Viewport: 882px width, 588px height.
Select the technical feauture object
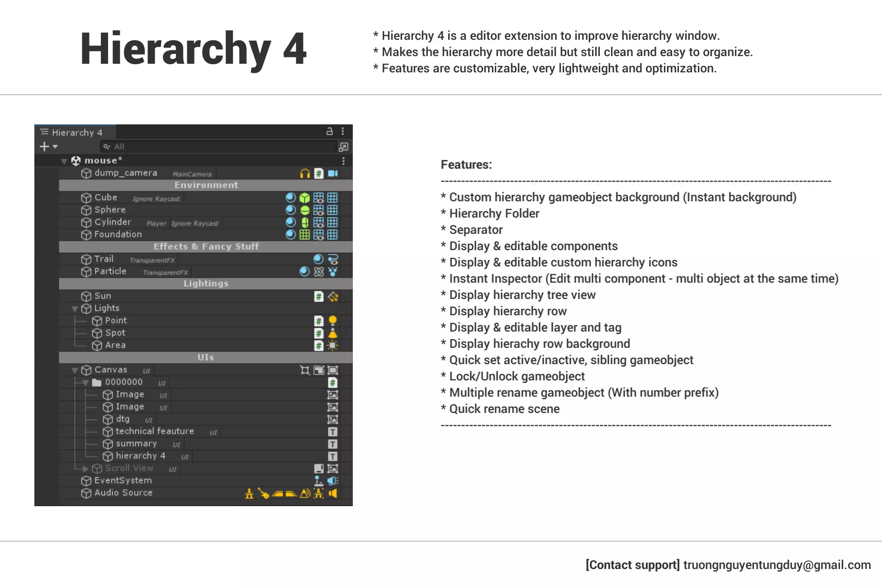(x=206, y=432)
